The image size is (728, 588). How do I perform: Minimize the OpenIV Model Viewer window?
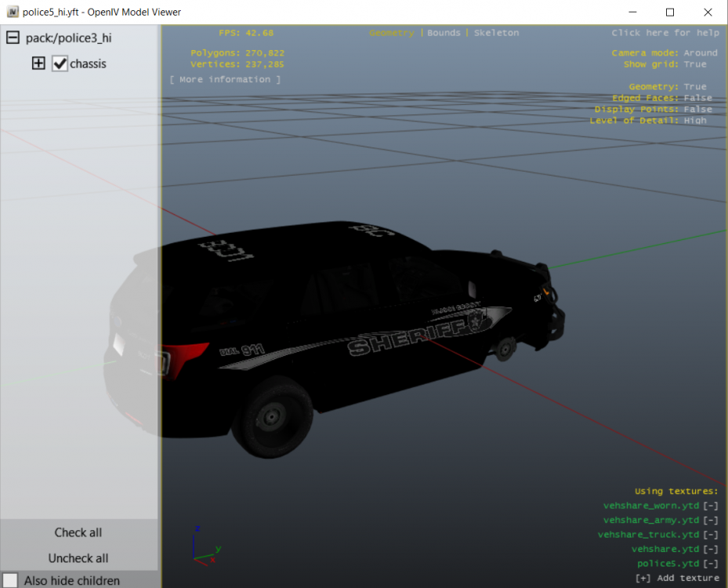click(632, 12)
